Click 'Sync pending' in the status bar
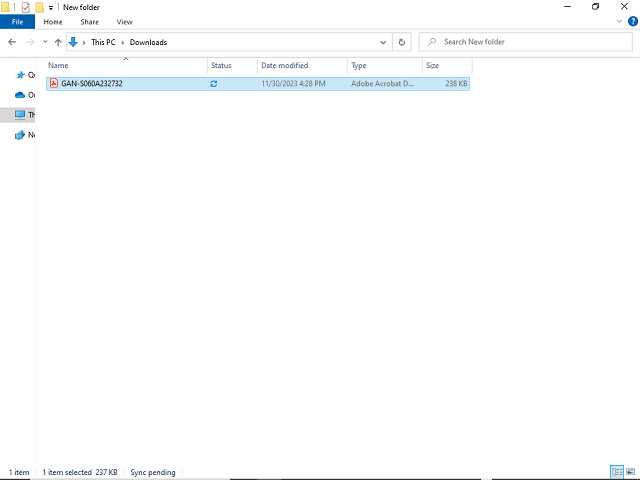Screen dimensions: 640x480 153,472
